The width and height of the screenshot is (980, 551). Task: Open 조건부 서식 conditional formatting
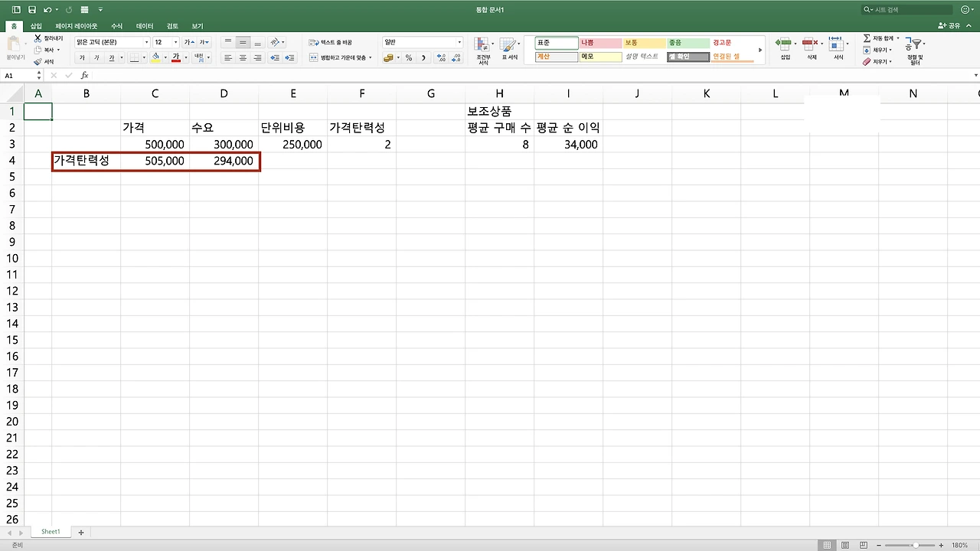coord(483,50)
